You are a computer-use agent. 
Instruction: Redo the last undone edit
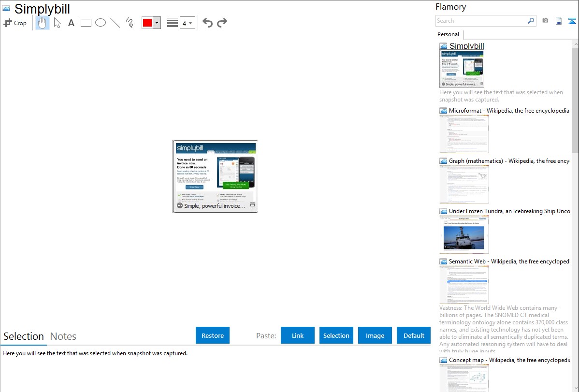[222, 23]
